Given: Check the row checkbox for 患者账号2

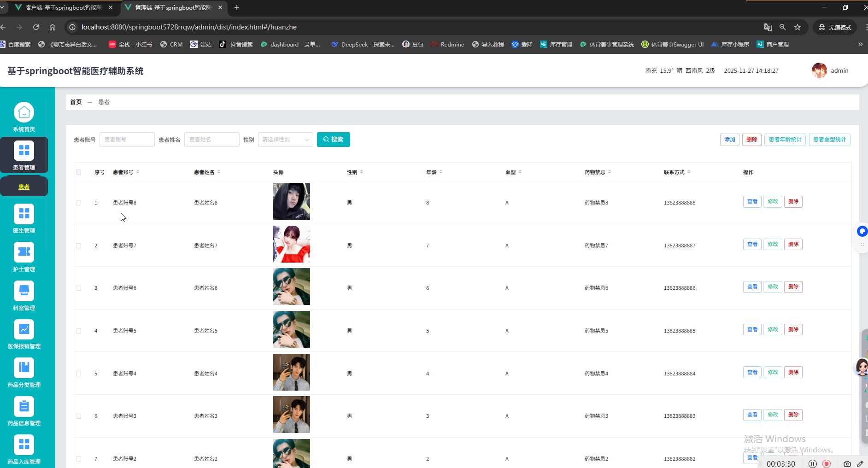Looking at the screenshot, I should (79, 459).
